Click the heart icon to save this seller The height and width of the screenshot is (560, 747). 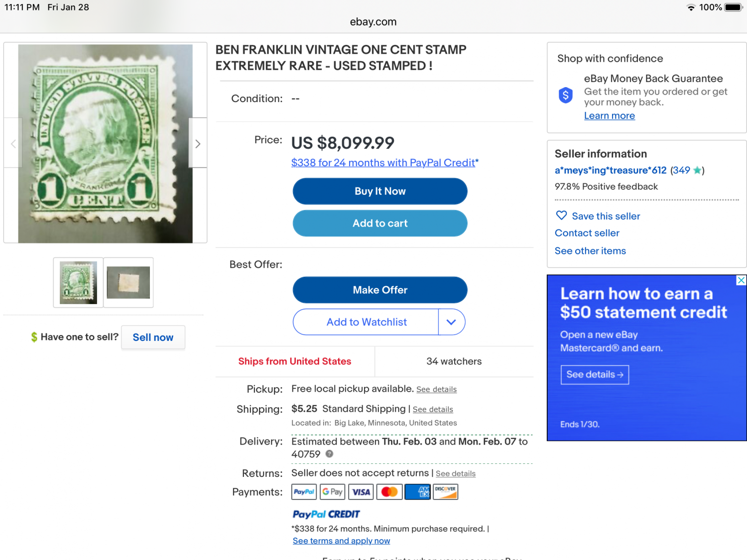pyautogui.click(x=561, y=216)
